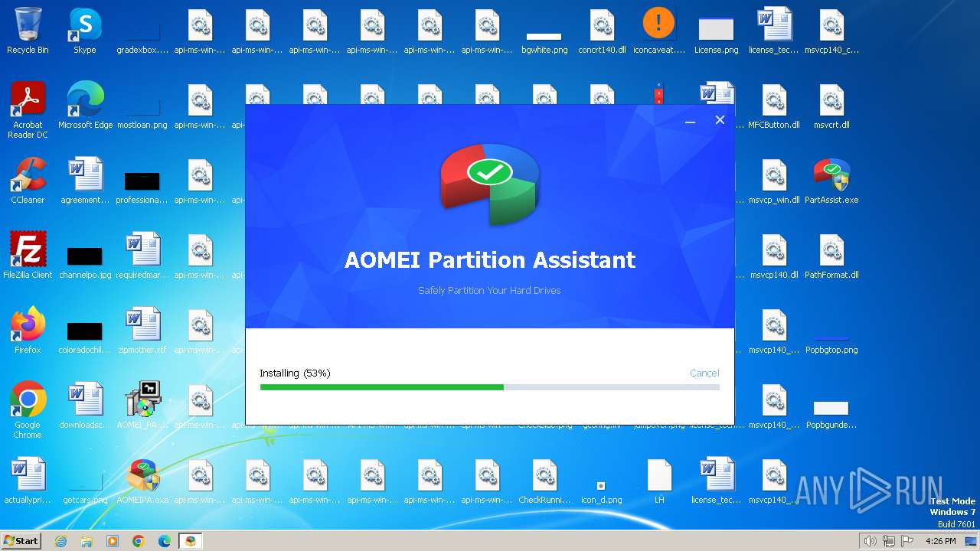
Task: Select the gradexbox image thumbnail
Action: click(x=142, y=38)
